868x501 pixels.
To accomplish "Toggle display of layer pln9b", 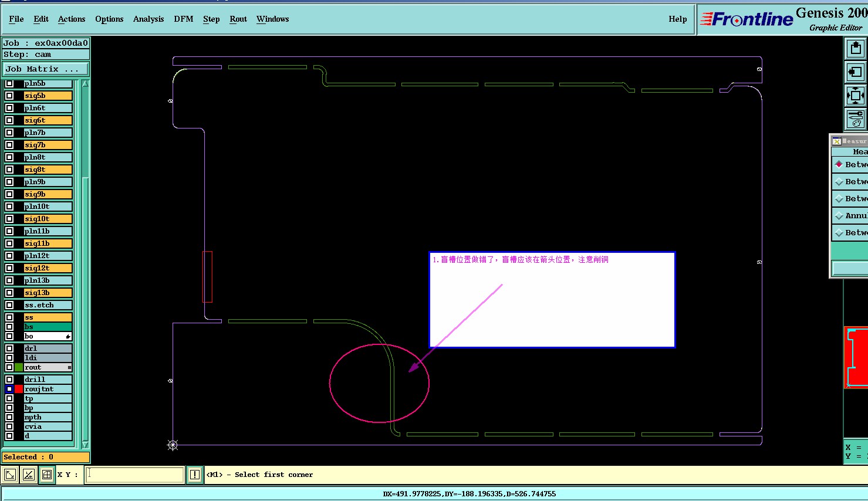I will click(x=9, y=182).
